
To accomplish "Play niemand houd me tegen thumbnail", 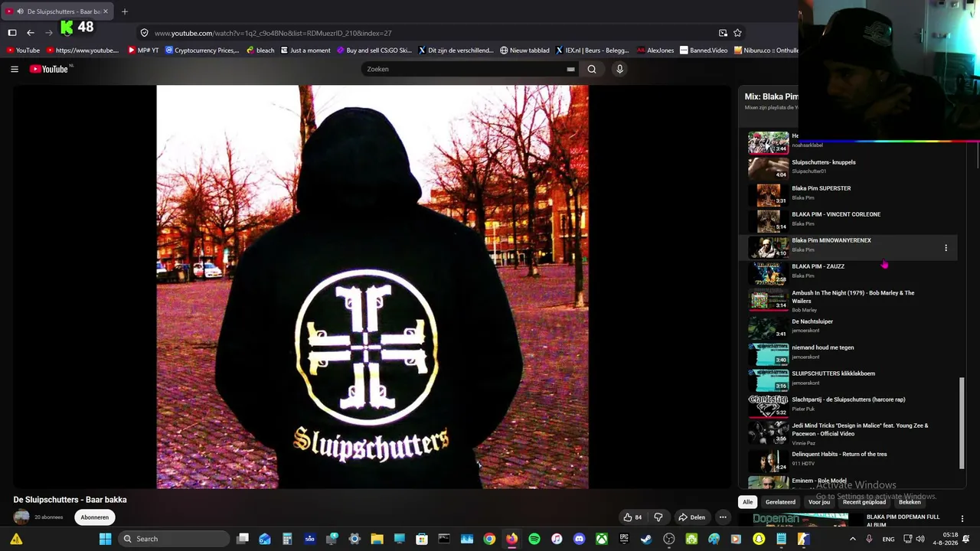I will [768, 354].
